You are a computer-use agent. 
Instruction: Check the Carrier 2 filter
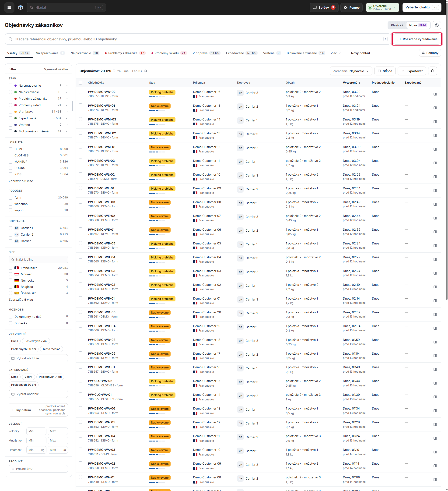click(x=10, y=235)
